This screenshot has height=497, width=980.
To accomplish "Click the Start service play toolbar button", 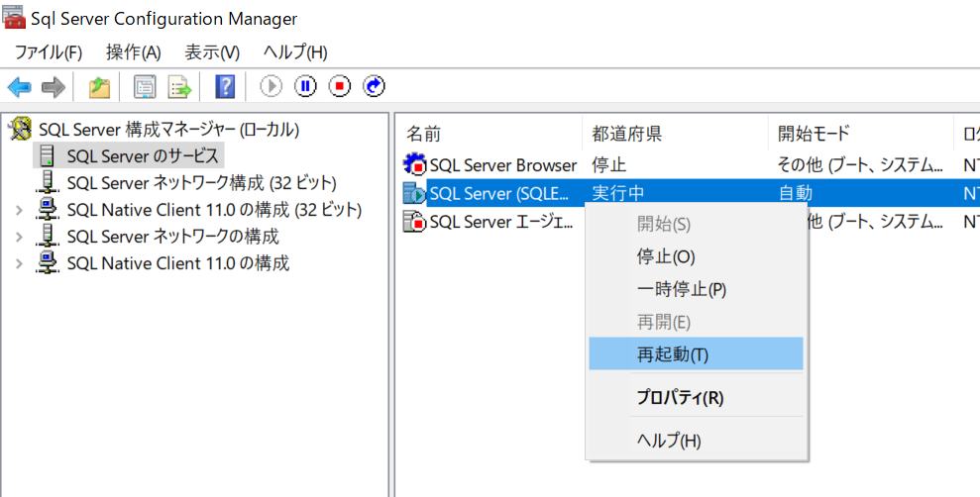I will pos(272,86).
